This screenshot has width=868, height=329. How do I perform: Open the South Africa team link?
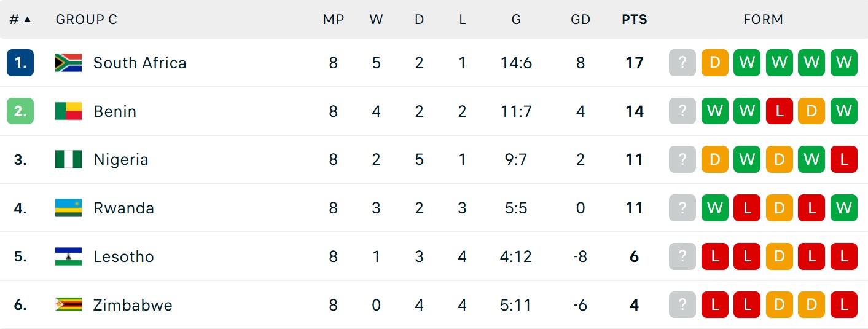[140, 63]
